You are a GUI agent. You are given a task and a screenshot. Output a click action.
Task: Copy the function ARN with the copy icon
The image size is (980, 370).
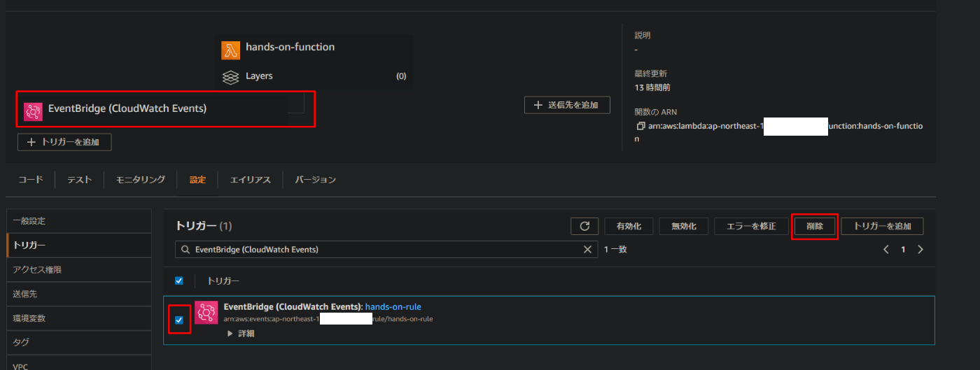click(640, 127)
